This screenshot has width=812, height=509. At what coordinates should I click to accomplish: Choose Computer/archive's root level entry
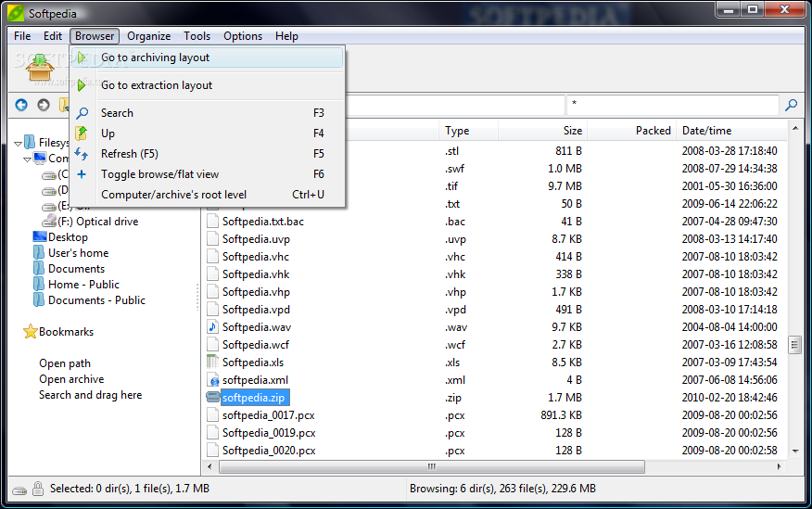pos(207,195)
